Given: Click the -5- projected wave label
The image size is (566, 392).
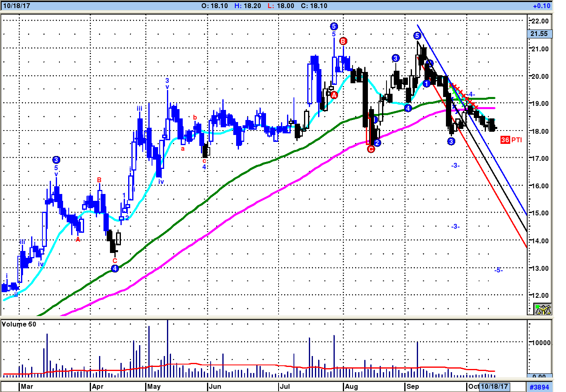Looking at the screenshot, I should [498, 270].
